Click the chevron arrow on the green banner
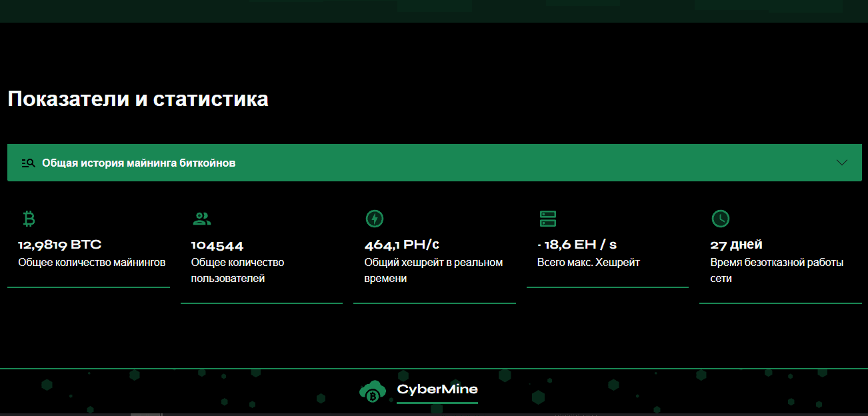 (x=842, y=162)
